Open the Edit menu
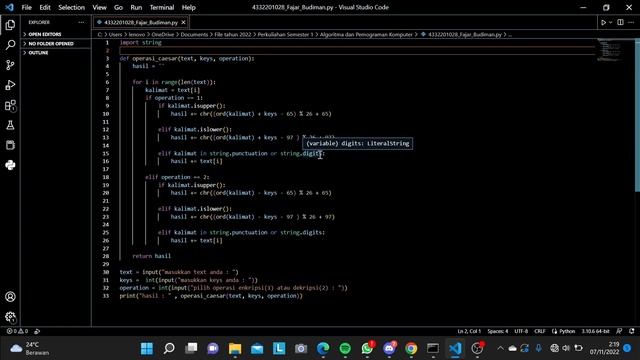 tap(45, 7)
